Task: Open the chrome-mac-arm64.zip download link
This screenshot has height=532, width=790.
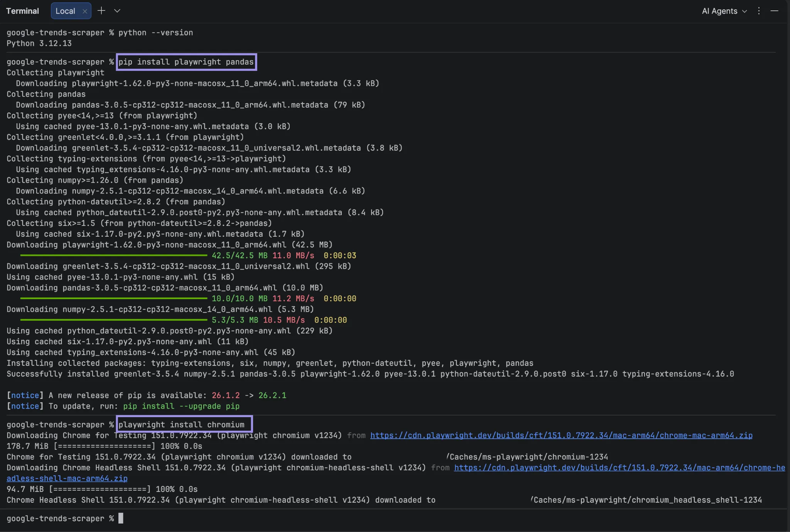Action: 561,435
